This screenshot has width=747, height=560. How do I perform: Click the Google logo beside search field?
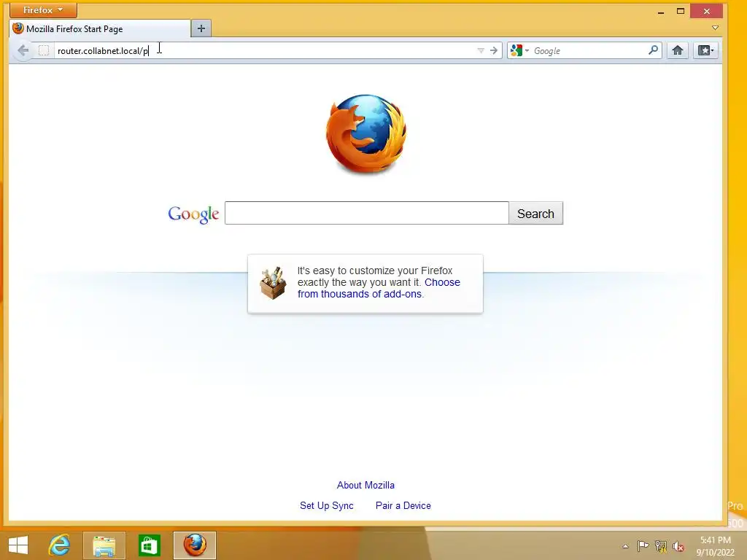193,214
